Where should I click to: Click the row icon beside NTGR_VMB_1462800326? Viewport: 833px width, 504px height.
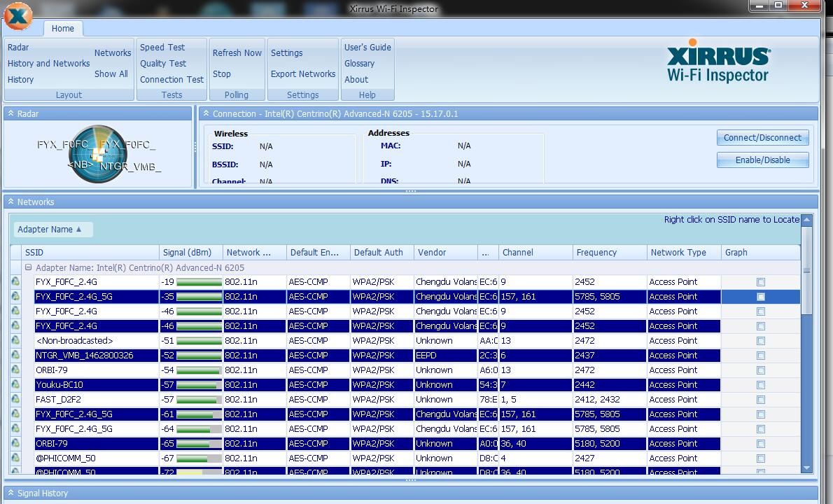[x=15, y=356]
